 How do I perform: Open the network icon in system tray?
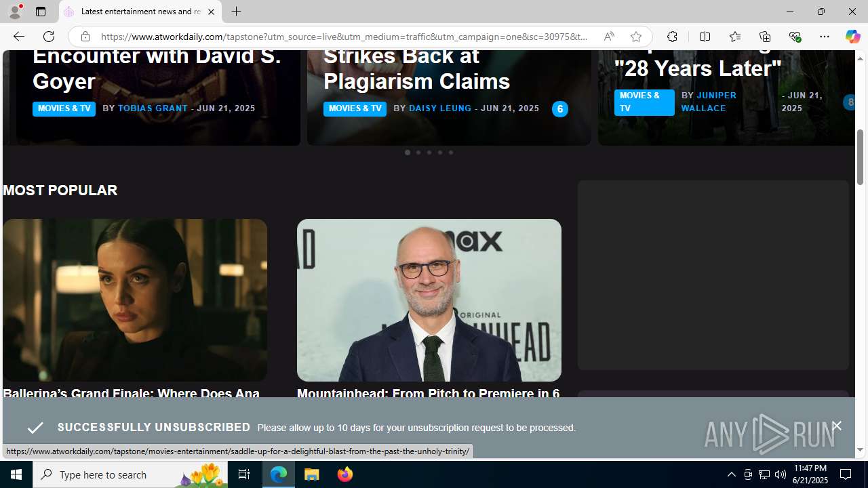(x=764, y=474)
